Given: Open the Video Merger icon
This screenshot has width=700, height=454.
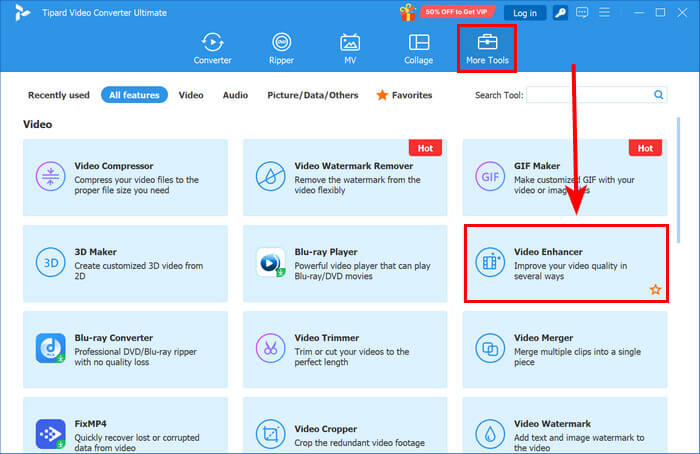Looking at the screenshot, I should pos(490,349).
